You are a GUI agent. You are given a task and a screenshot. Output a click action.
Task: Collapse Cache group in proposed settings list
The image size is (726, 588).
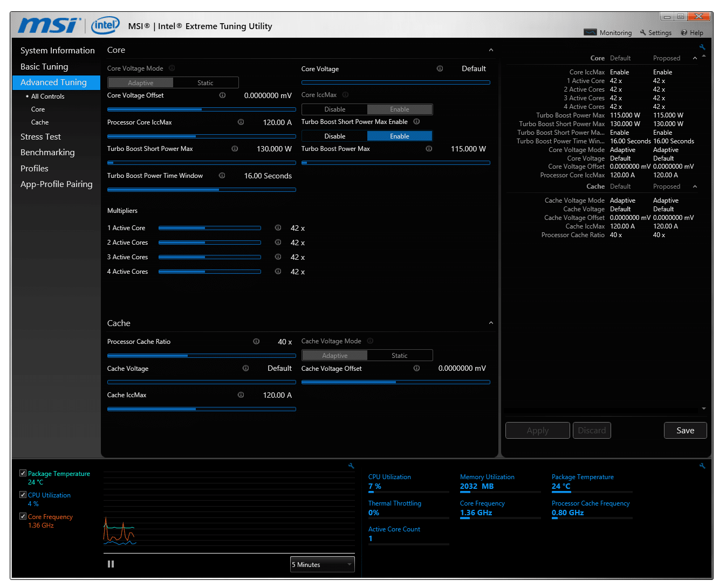pyautogui.click(x=695, y=186)
